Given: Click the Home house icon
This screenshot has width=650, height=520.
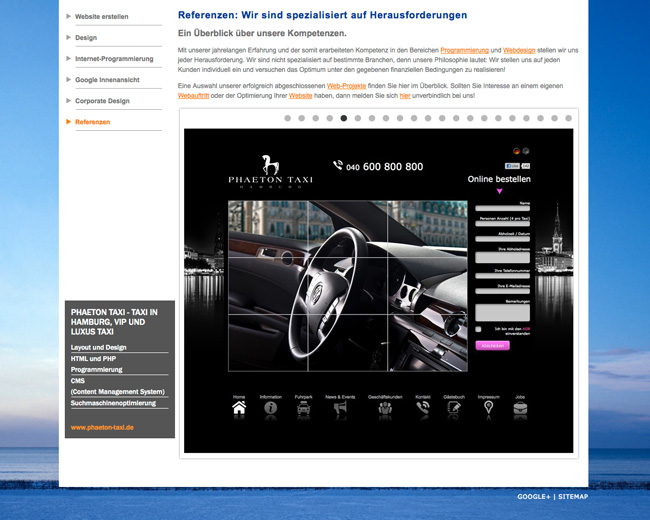Looking at the screenshot, I should pos(239,408).
